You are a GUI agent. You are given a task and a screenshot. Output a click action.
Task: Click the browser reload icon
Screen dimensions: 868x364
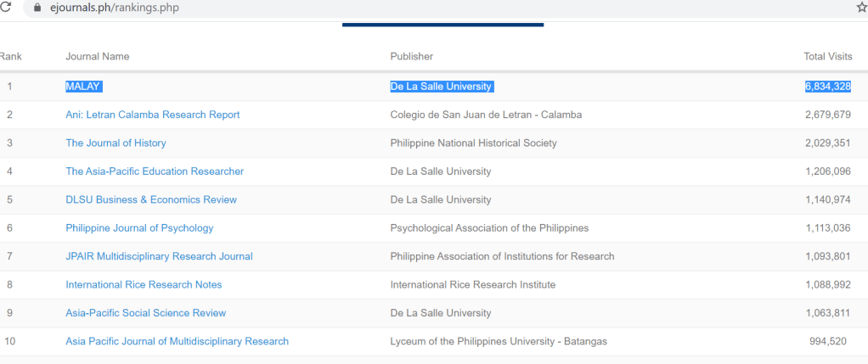point(5,8)
